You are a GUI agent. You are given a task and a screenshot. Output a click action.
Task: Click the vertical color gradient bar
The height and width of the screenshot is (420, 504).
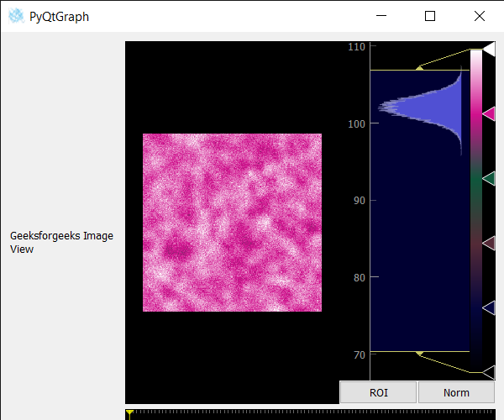pos(476,211)
